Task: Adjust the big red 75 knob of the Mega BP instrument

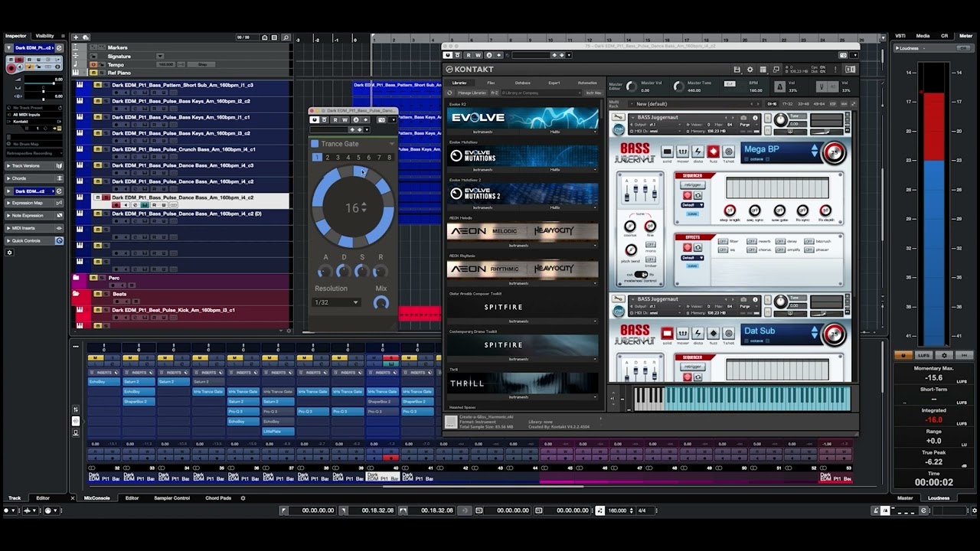Action: pos(834,152)
